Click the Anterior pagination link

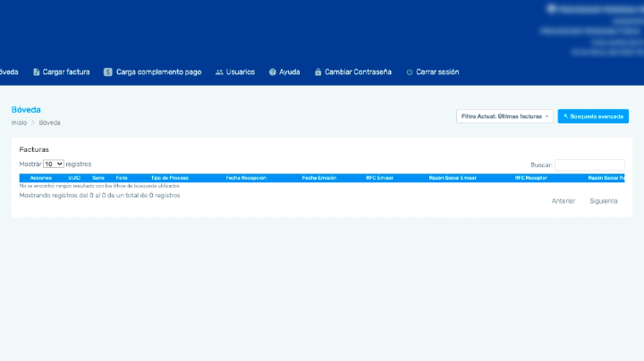(563, 201)
